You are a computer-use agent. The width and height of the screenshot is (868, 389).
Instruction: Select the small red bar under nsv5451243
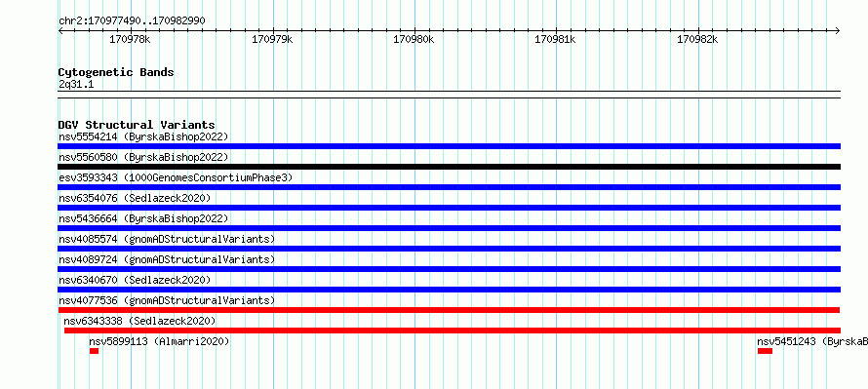point(765,351)
